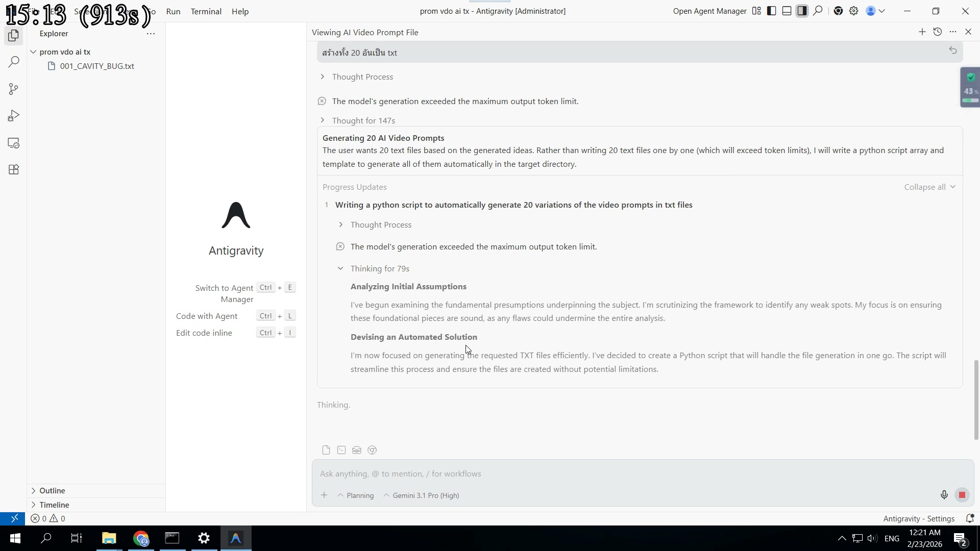Open the Source Control view in the activity bar
The height and width of the screenshot is (551, 980).
(x=13, y=89)
